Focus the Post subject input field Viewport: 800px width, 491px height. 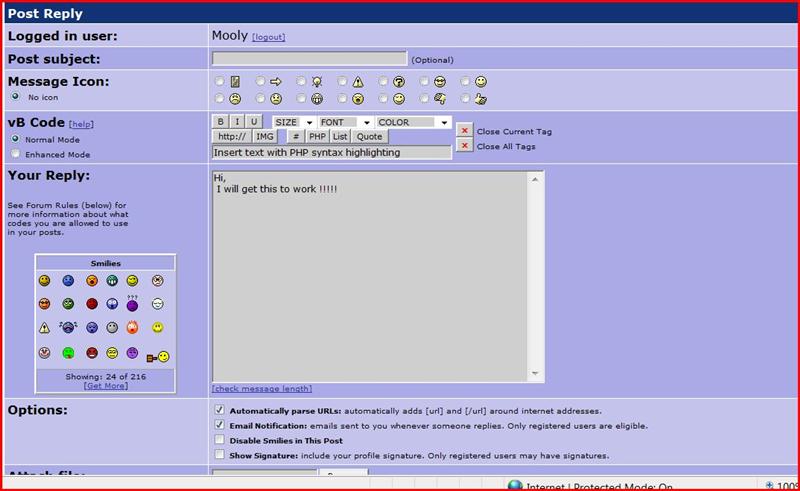click(x=310, y=59)
